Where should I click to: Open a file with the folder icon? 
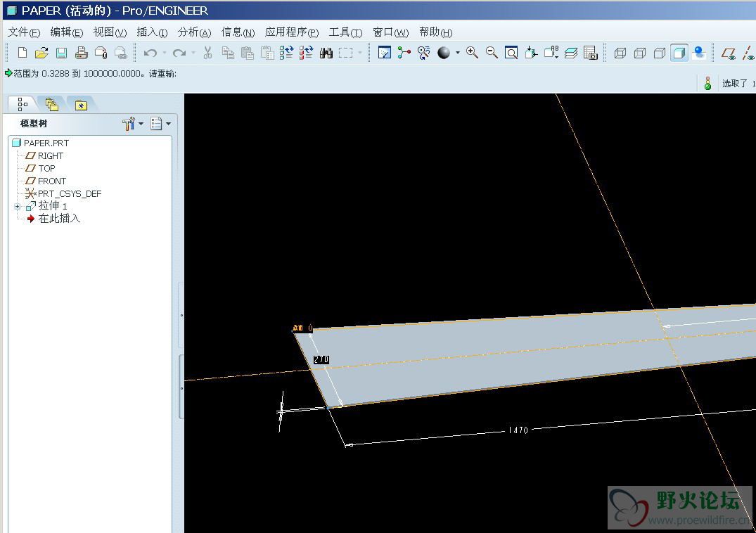click(x=41, y=53)
